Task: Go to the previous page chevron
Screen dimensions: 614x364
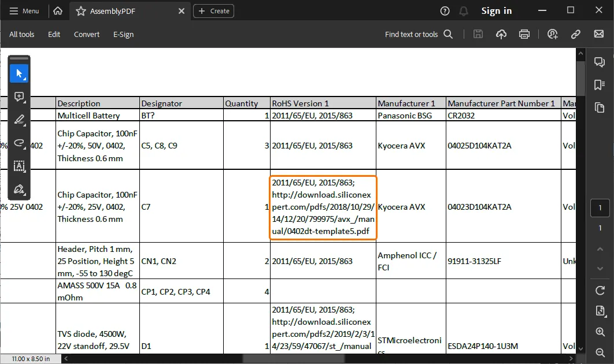Action: [x=600, y=249]
